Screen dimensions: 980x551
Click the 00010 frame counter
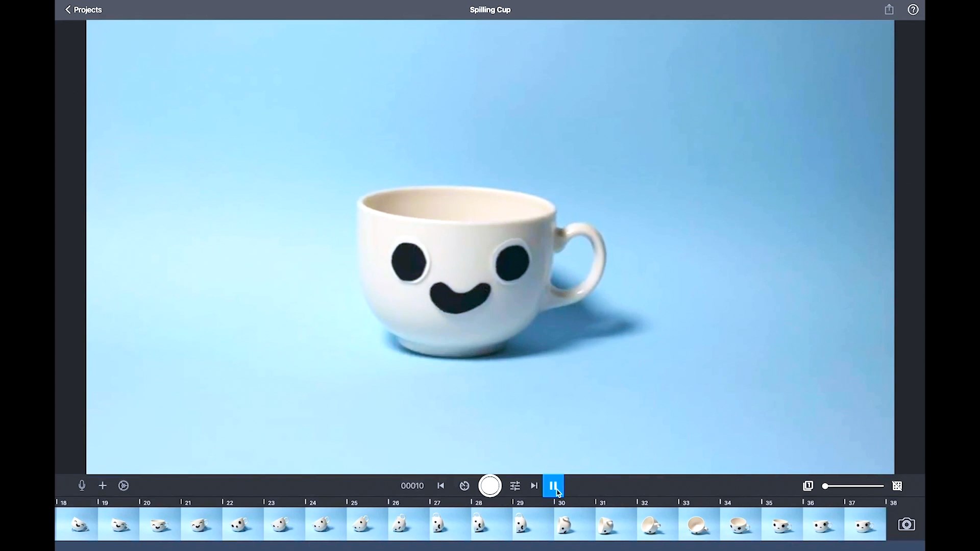coord(412,486)
